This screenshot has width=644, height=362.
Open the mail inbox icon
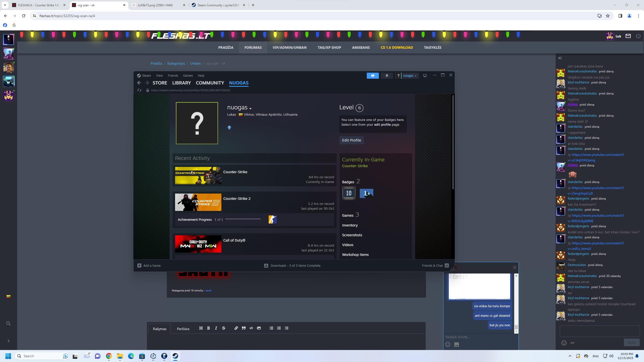(x=628, y=36)
